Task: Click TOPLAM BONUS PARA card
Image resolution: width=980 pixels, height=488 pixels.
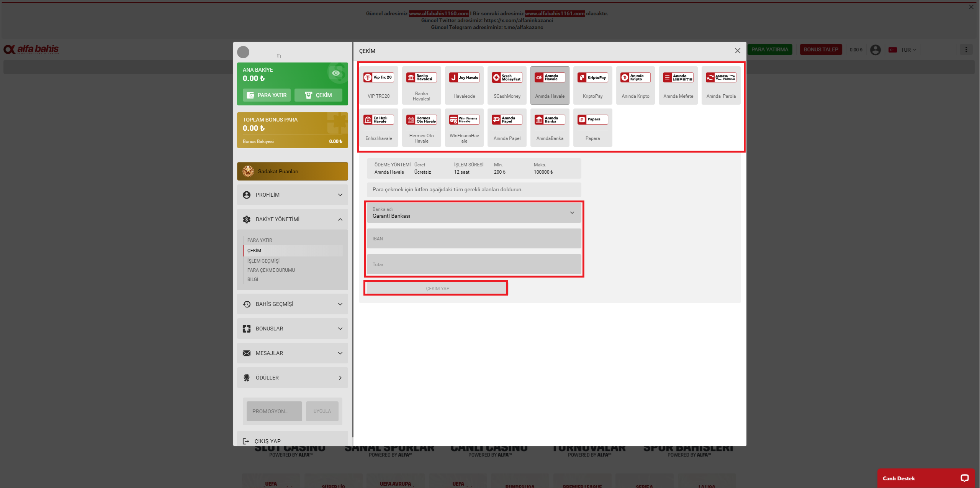Action: (293, 130)
